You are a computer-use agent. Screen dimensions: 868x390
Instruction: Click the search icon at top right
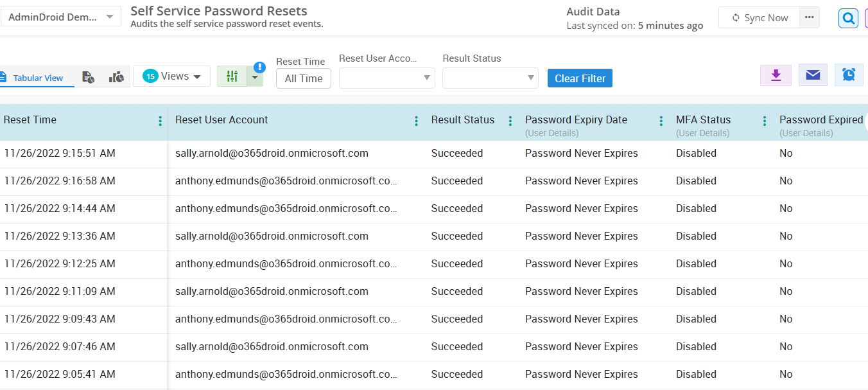tap(848, 17)
